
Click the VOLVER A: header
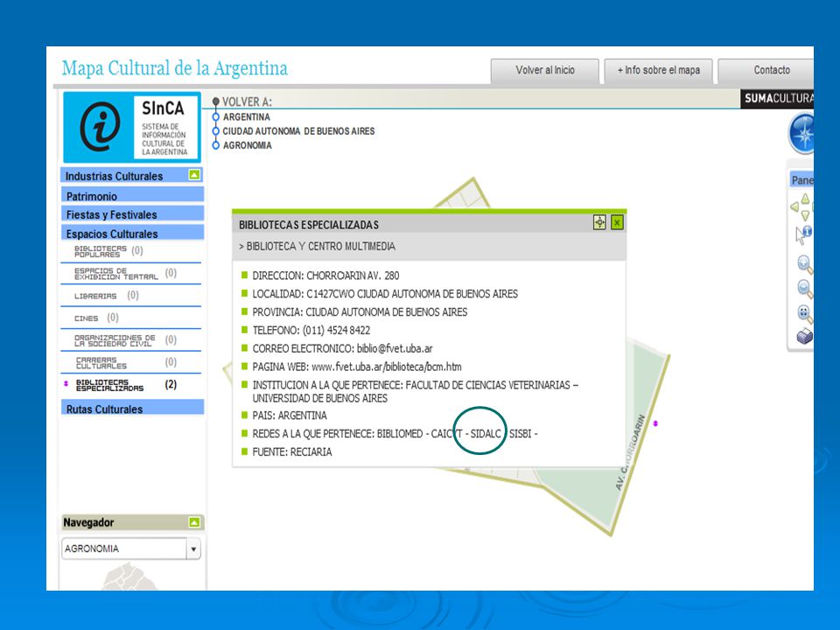pos(247,101)
